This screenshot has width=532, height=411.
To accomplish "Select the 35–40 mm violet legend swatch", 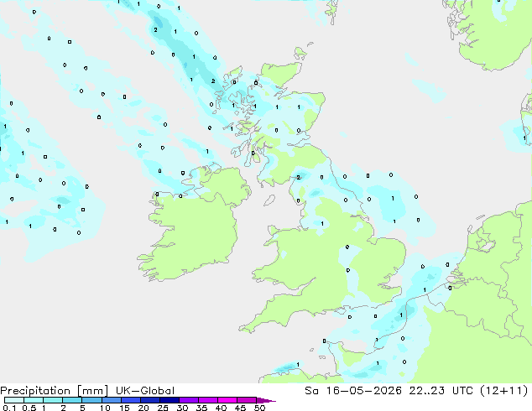I will tap(207, 400).
